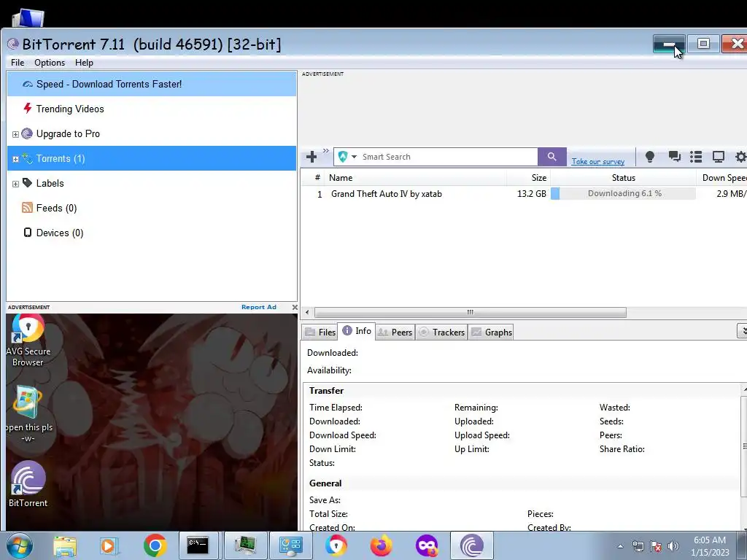Click the purple search magnifier button
This screenshot has height=560, width=747.
tap(551, 157)
